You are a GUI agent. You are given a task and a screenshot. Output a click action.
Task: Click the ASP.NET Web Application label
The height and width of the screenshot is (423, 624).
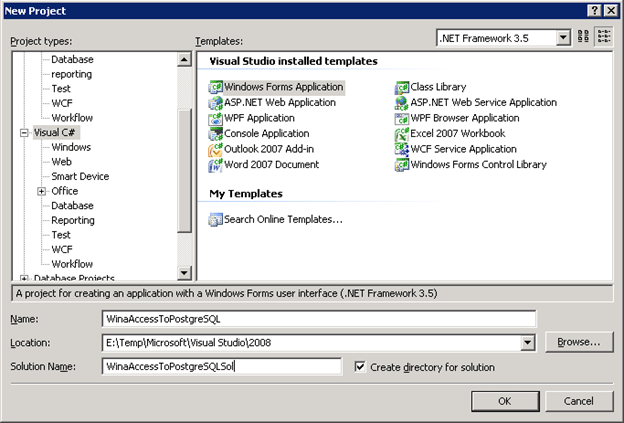(x=280, y=103)
